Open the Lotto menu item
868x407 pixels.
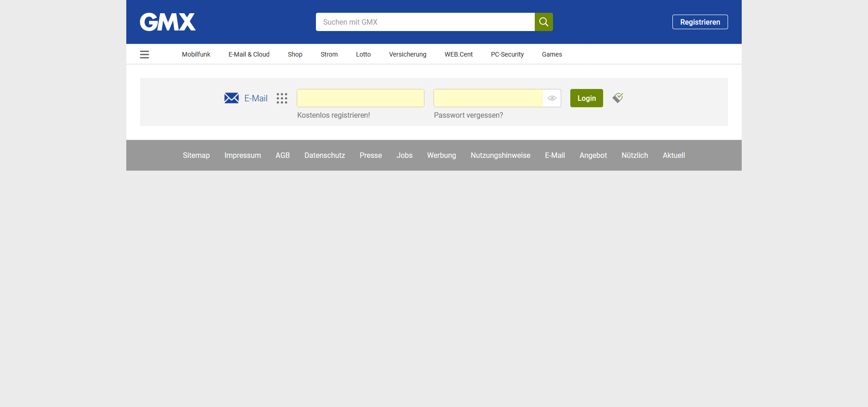point(363,54)
